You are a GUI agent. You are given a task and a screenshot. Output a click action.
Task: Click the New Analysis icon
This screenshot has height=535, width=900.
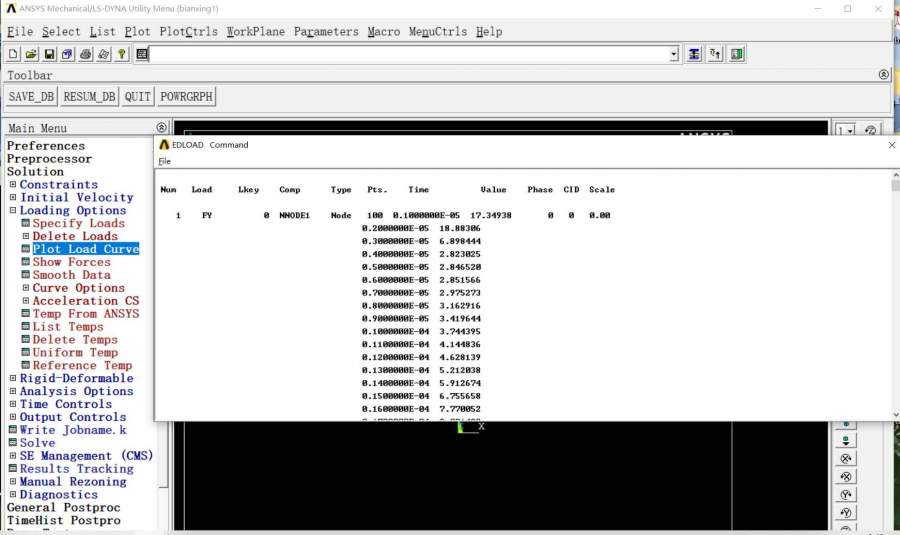(x=14, y=54)
